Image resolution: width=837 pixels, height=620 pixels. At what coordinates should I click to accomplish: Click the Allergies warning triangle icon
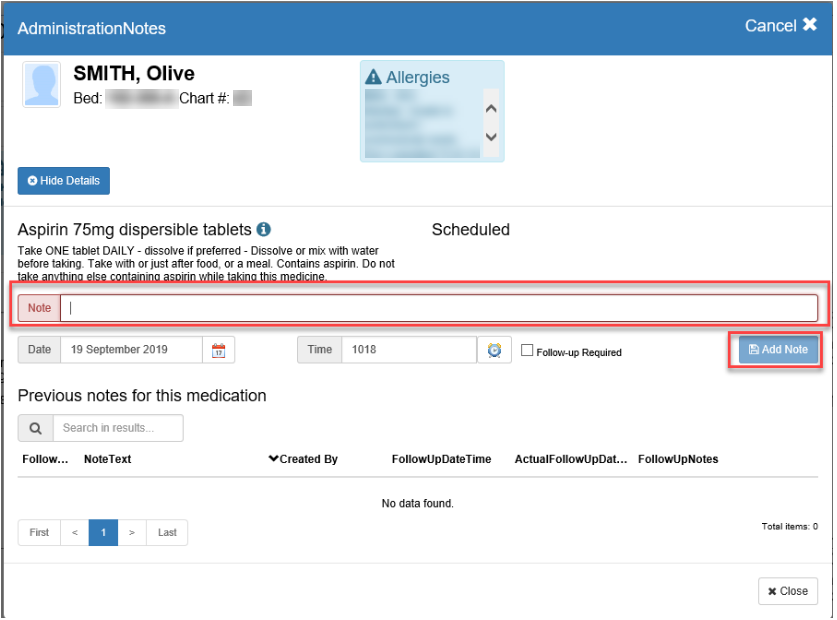click(373, 78)
